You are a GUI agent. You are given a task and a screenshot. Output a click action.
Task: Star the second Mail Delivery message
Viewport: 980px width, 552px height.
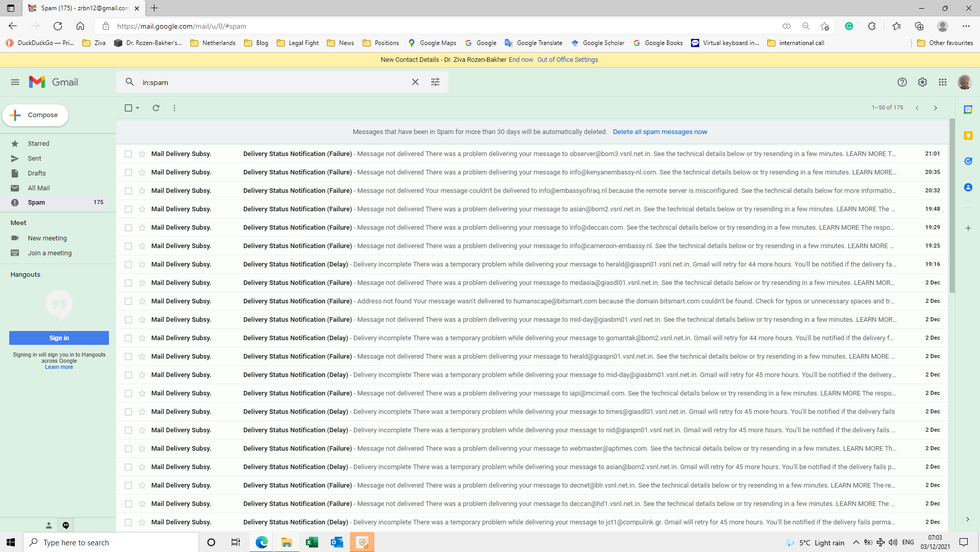point(142,172)
